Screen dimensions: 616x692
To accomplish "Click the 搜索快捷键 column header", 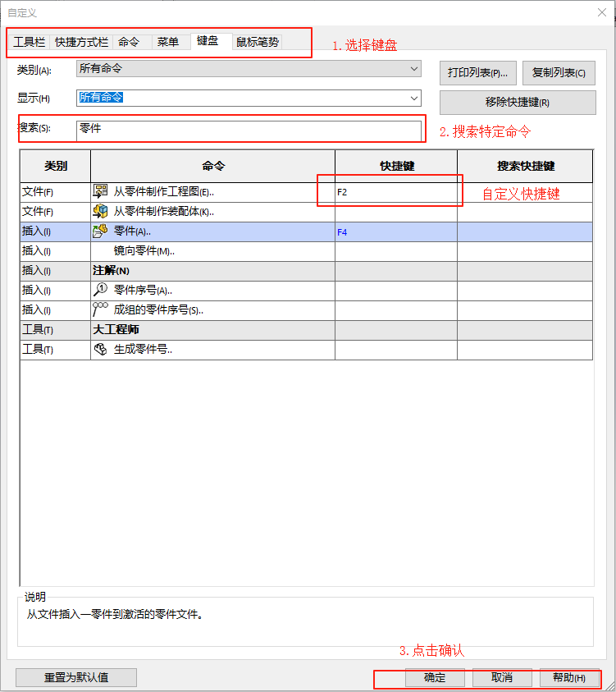I will [525, 166].
